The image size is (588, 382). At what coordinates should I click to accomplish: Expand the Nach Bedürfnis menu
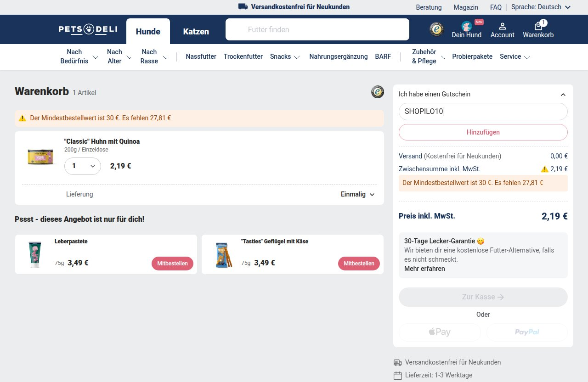79,57
